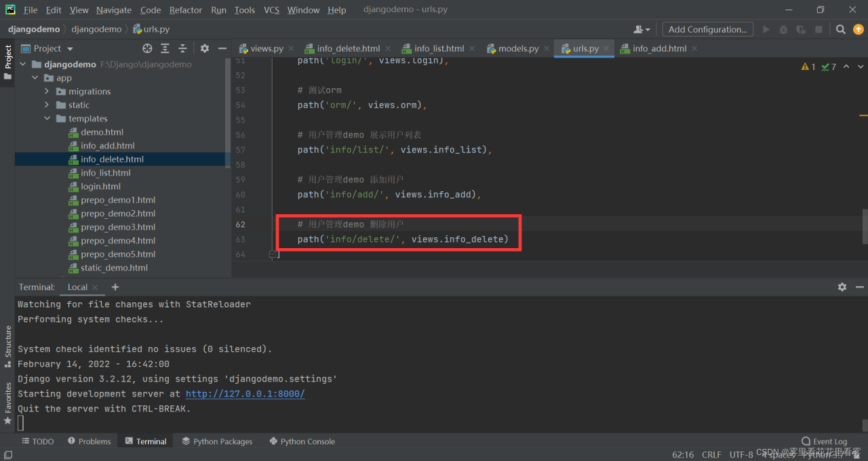Click the 62:16 cursor position indicator

pos(683,454)
